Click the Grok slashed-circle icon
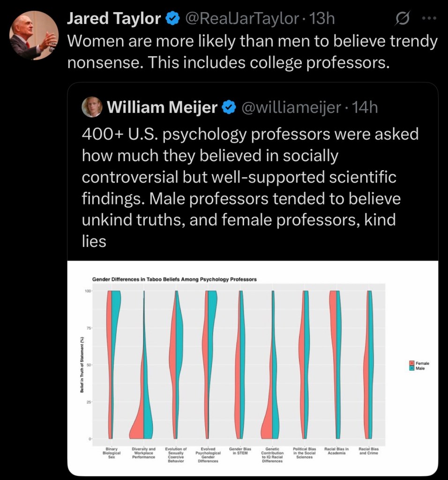This screenshot has height=480, width=448. click(401, 19)
